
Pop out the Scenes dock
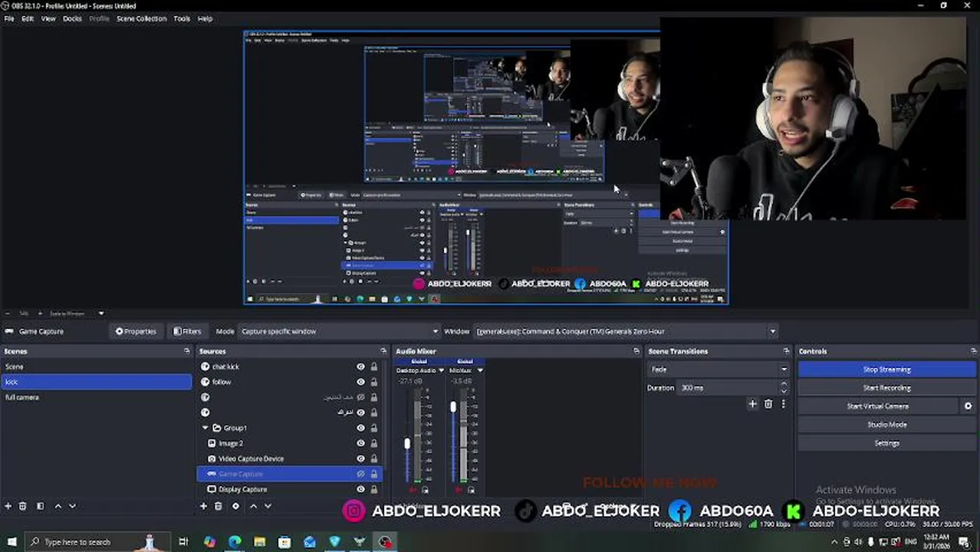tap(186, 351)
